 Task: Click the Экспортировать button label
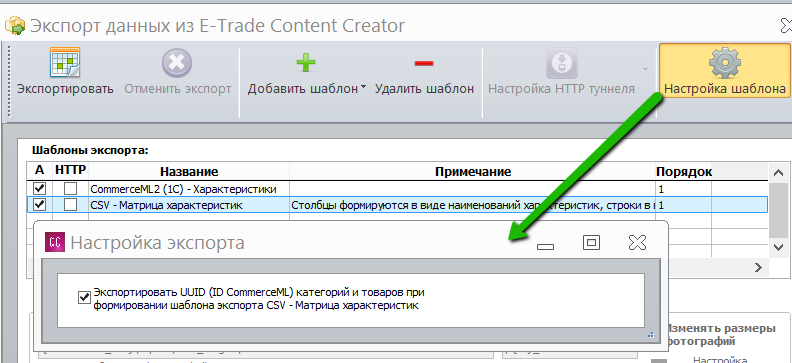65,89
